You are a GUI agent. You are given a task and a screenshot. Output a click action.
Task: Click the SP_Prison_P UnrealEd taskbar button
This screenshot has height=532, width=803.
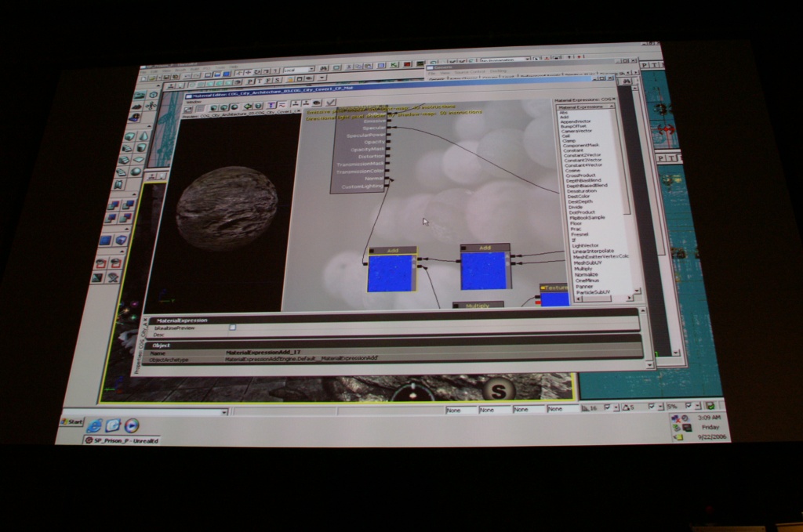click(122, 440)
